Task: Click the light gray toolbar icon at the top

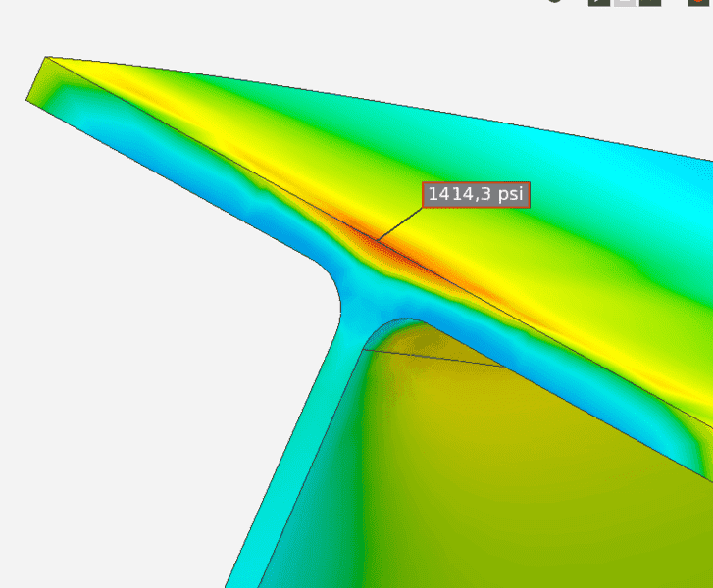Action: (x=625, y=2)
